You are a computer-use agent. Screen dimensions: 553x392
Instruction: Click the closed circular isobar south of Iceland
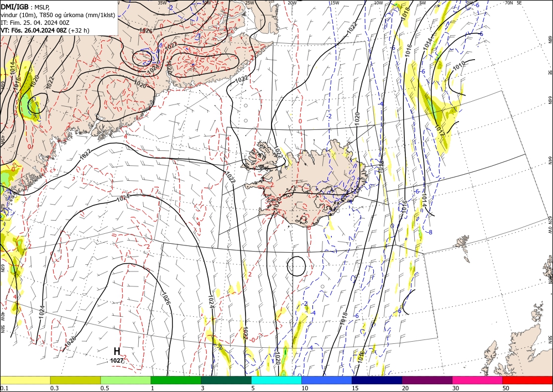296,266
